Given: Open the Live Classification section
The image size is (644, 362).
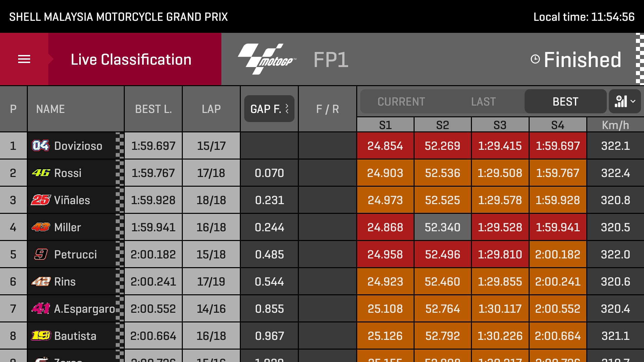Looking at the screenshot, I should click(x=131, y=59).
